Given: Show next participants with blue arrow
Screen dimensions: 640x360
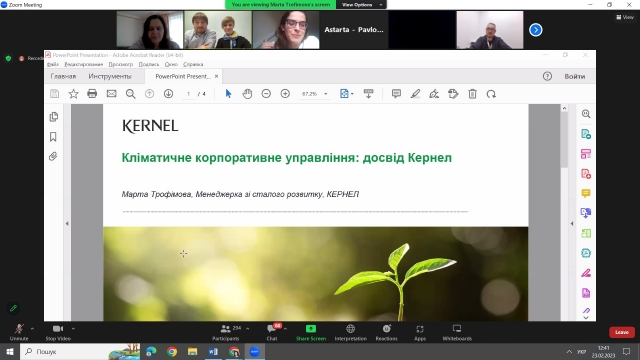Looking at the screenshot, I should pyautogui.click(x=536, y=30).
